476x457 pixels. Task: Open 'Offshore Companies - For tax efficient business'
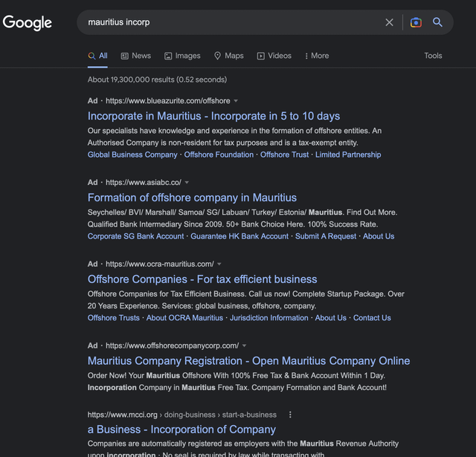coord(202,279)
